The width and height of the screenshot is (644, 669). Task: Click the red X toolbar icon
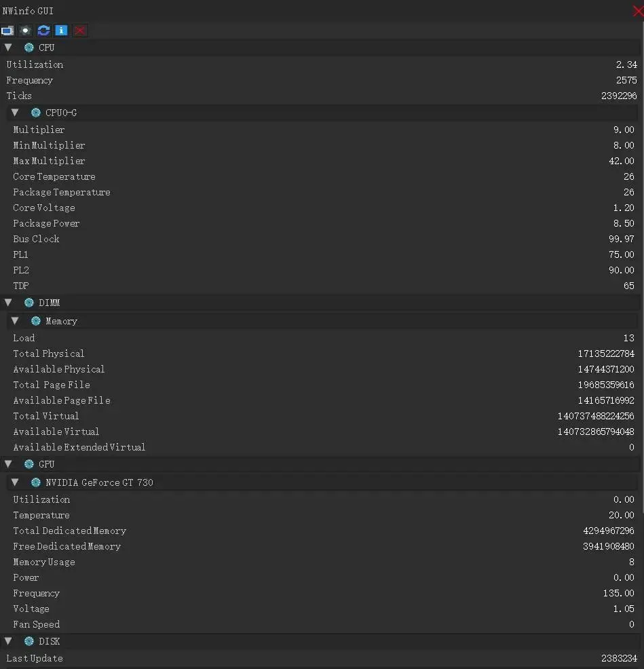[x=79, y=31]
